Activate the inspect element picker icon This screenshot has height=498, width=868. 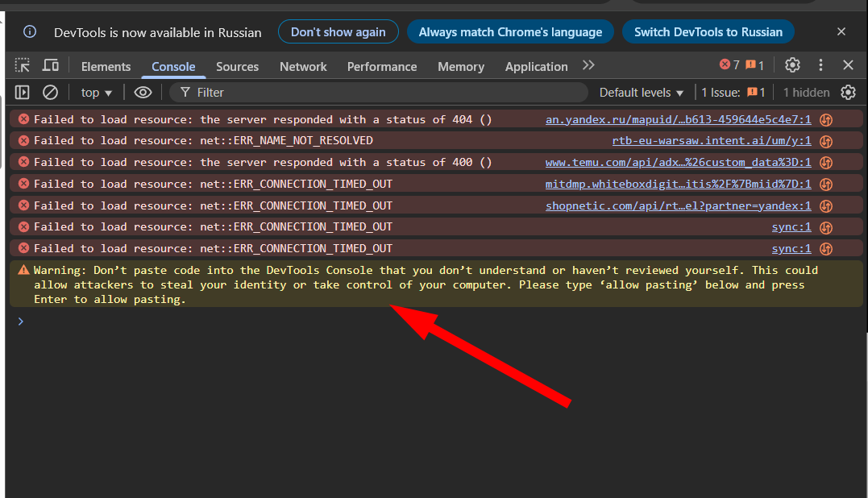22,65
